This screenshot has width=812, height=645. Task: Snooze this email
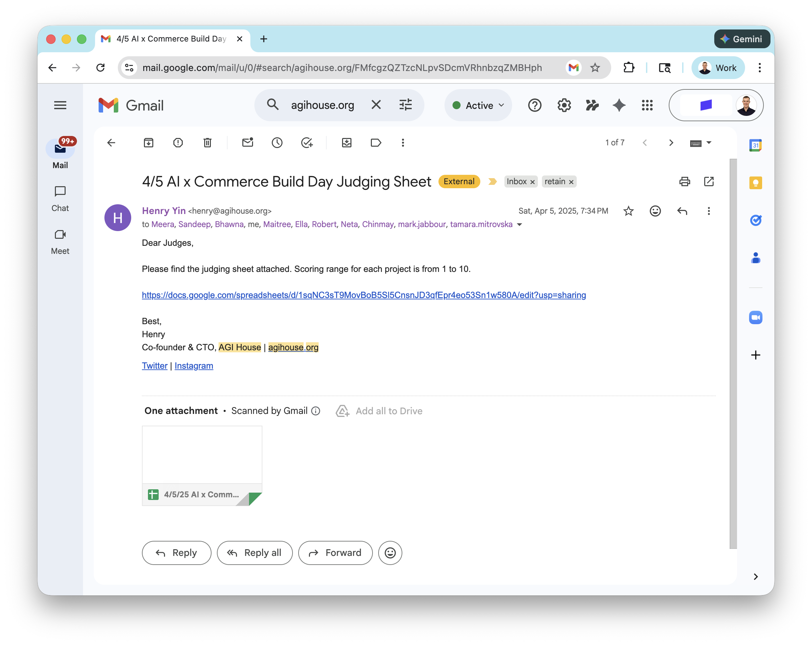pos(277,143)
